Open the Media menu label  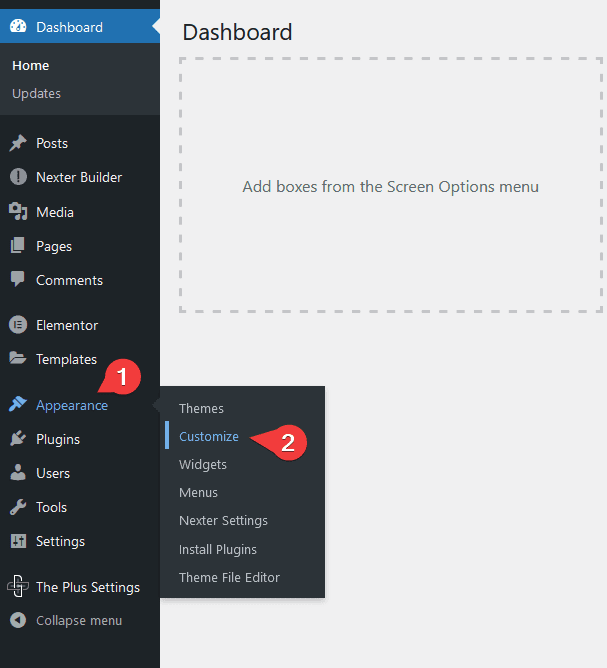tap(55, 212)
